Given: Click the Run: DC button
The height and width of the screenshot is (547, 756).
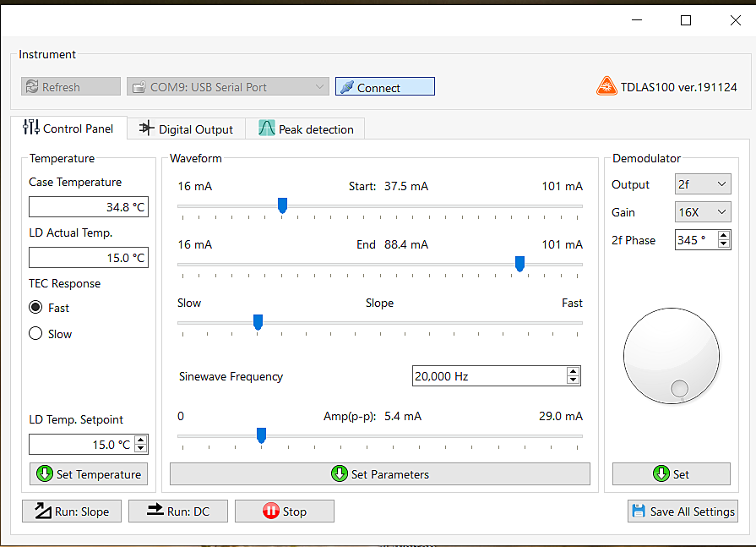Looking at the screenshot, I should (x=178, y=511).
